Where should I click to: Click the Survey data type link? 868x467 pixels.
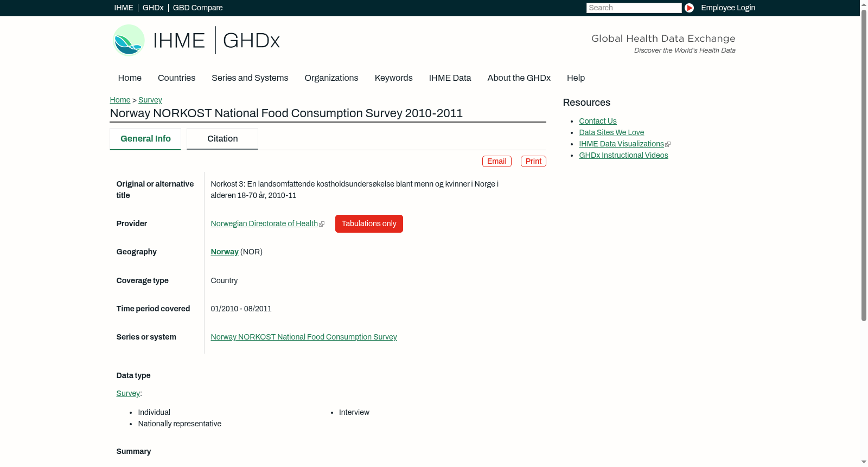[128, 393]
